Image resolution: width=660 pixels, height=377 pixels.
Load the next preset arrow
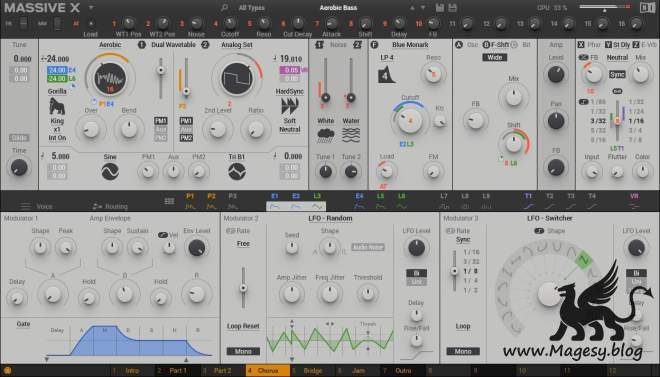[423, 8]
